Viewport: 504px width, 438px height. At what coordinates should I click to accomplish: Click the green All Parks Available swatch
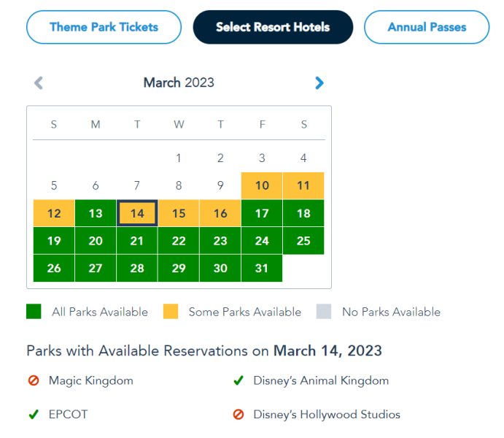coord(34,312)
